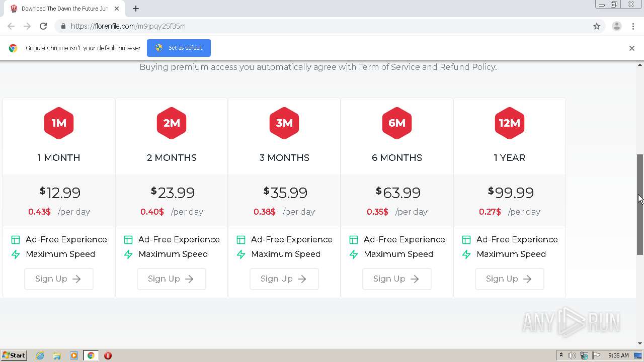Expand hidden system tray icons
644x362 pixels.
click(x=561, y=355)
